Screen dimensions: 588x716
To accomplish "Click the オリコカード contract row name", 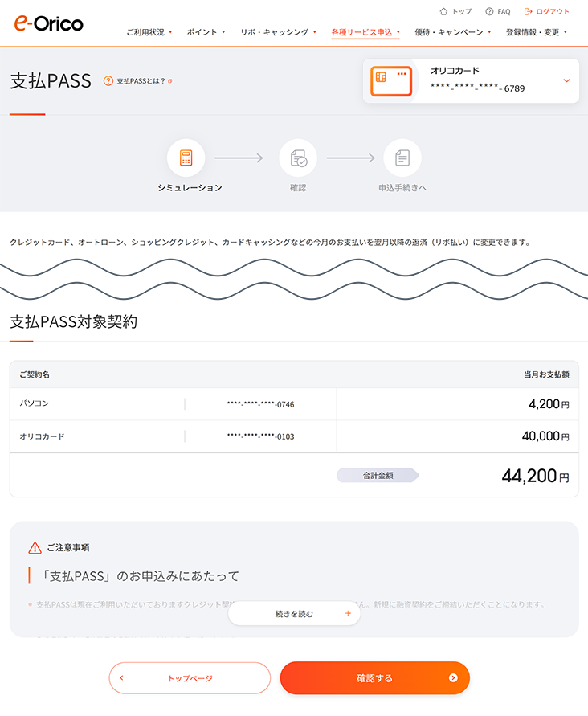I will point(42,436).
